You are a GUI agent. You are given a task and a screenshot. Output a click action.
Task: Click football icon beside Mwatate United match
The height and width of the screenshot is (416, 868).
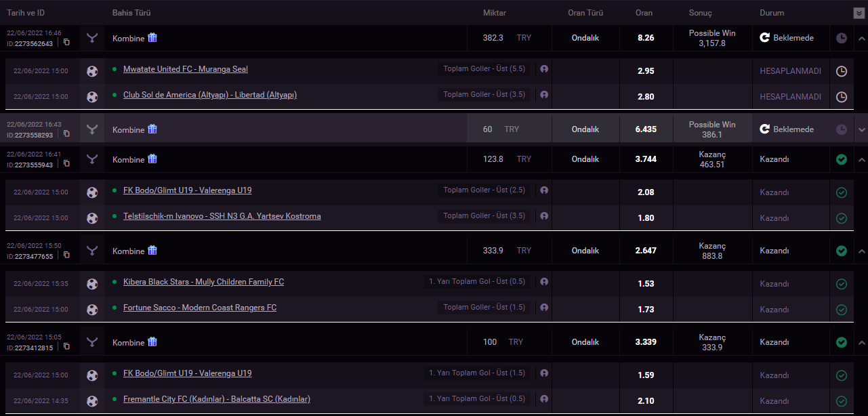pyautogui.click(x=92, y=70)
